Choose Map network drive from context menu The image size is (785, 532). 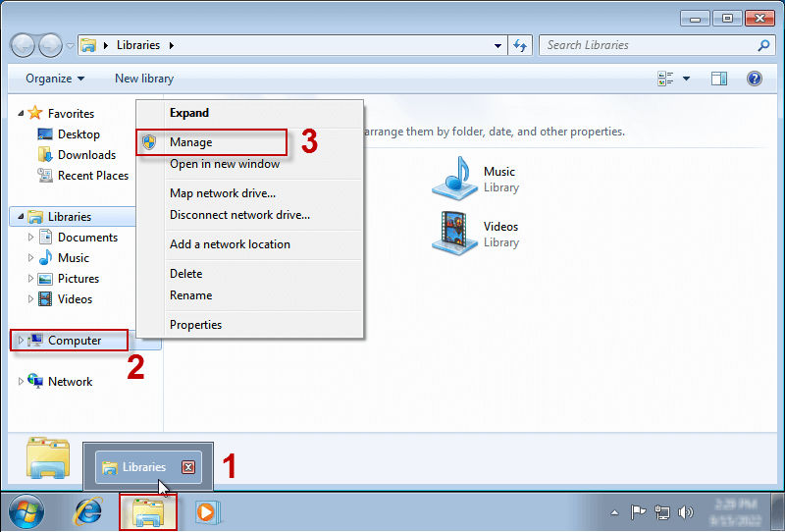(x=250, y=193)
